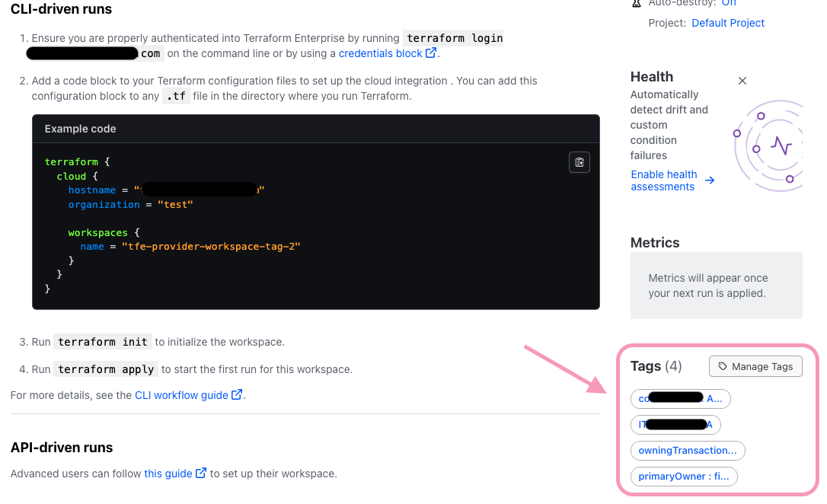Open the Manage Tags button
This screenshot has width=827, height=504.
tap(755, 366)
